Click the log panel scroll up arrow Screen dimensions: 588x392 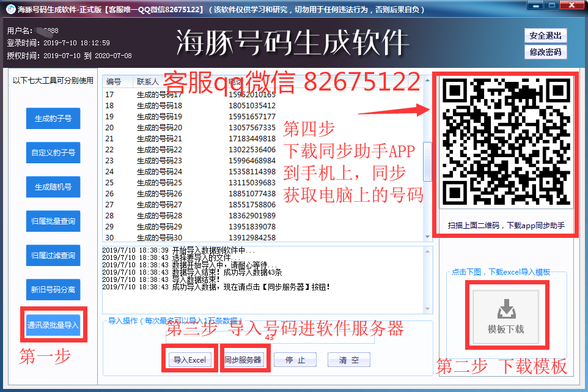pos(427,251)
